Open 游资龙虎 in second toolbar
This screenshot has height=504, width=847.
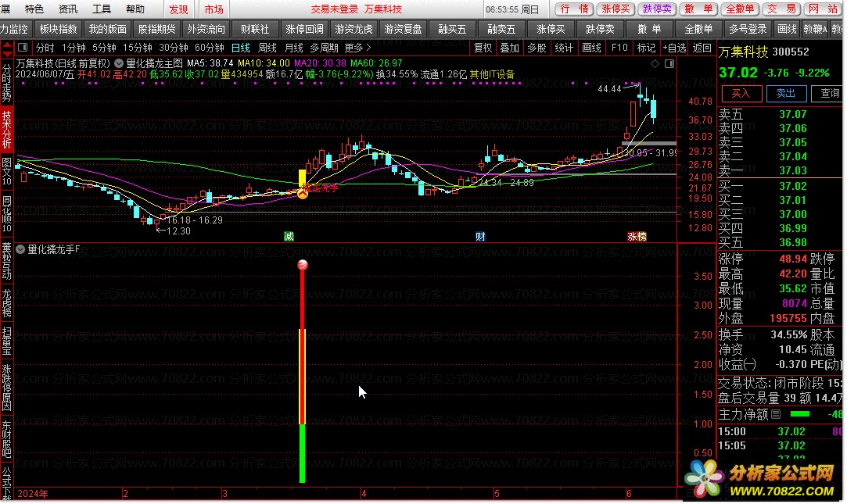[x=354, y=29]
